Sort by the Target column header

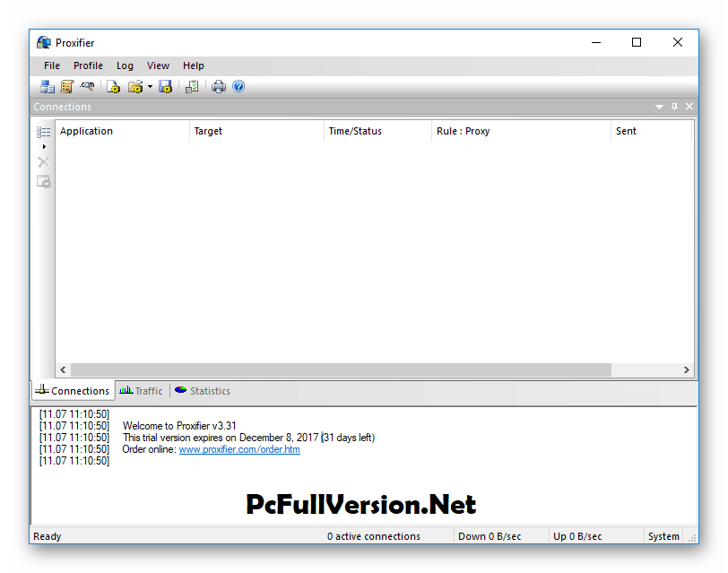tap(256, 131)
